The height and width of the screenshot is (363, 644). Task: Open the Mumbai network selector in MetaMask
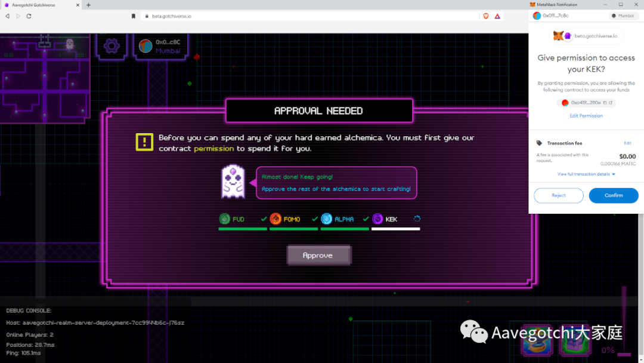click(623, 16)
